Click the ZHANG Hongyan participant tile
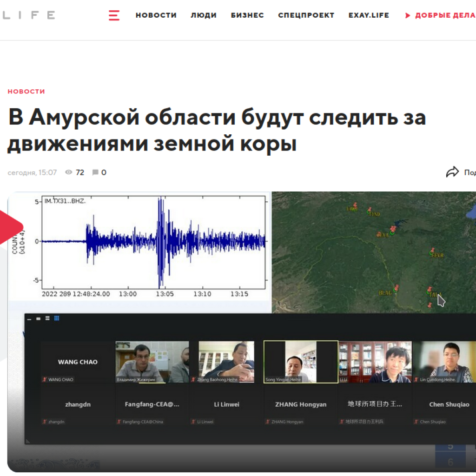Viewport: 476px width, 476px height. [301, 405]
